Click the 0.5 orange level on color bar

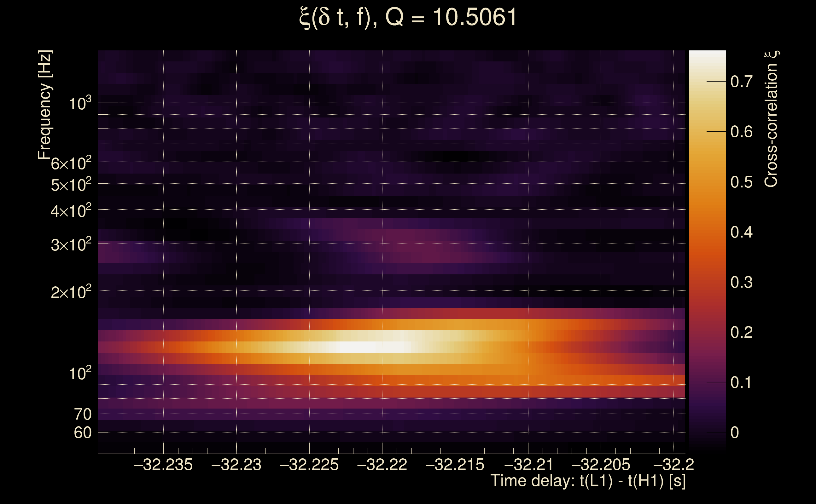[708, 182]
